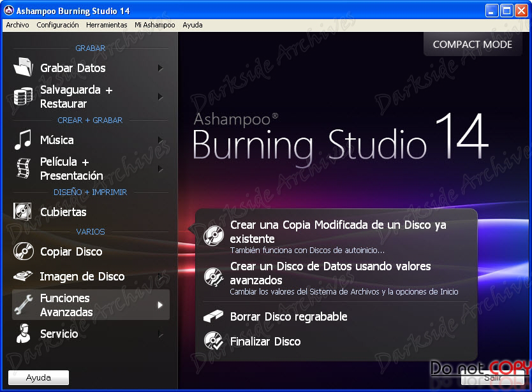The width and height of the screenshot is (532, 392).
Task: Expand the Película + Presentación arrow
Action: coord(161,169)
